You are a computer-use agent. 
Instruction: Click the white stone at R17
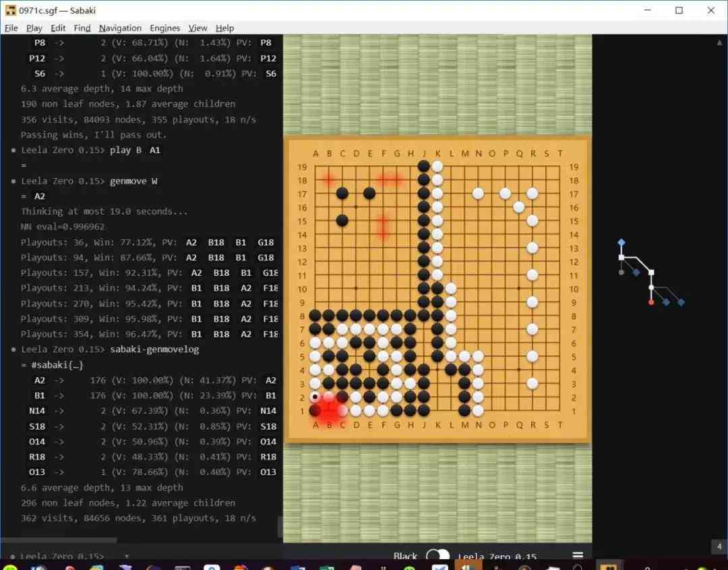[x=532, y=193]
